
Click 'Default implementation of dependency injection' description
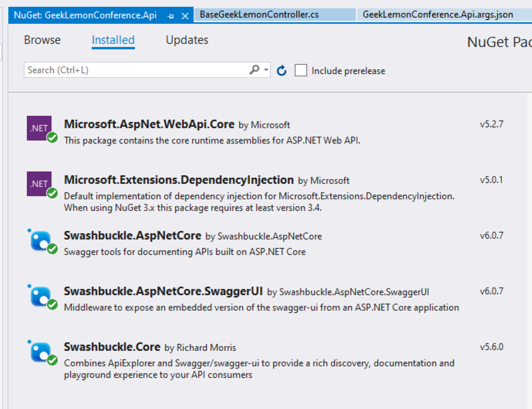[259, 202]
